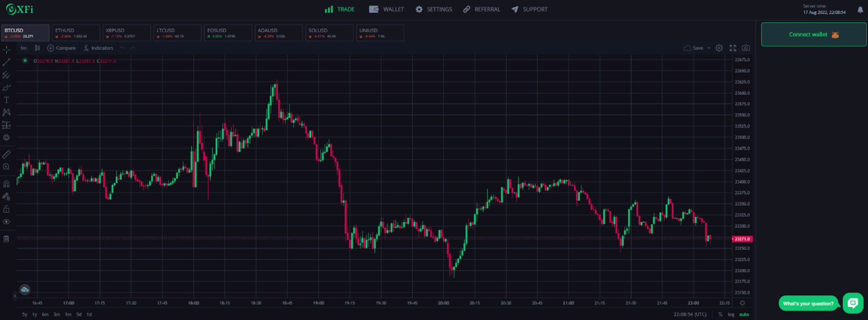Screen dimensions: 868x320
Task: Open the notifications bell
Action: [860, 10]
